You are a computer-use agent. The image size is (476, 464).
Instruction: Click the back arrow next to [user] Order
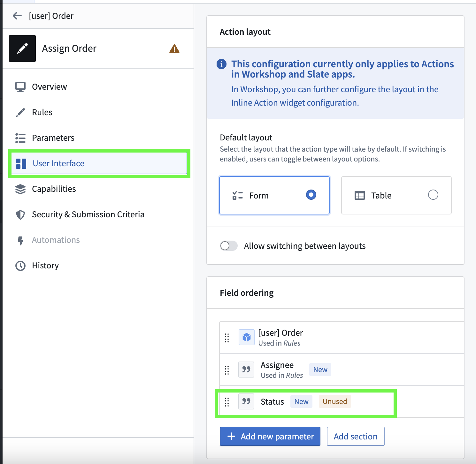tap(17, 16)
